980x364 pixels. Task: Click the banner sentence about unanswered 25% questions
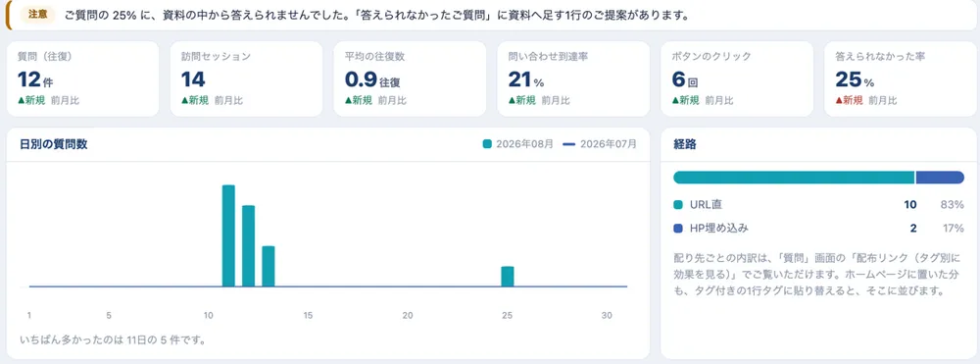[x=376, y=16]
